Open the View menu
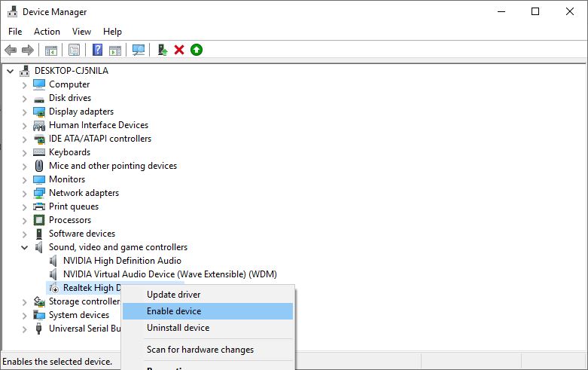This screenshot has height=370, width=588. pos(81,32)
